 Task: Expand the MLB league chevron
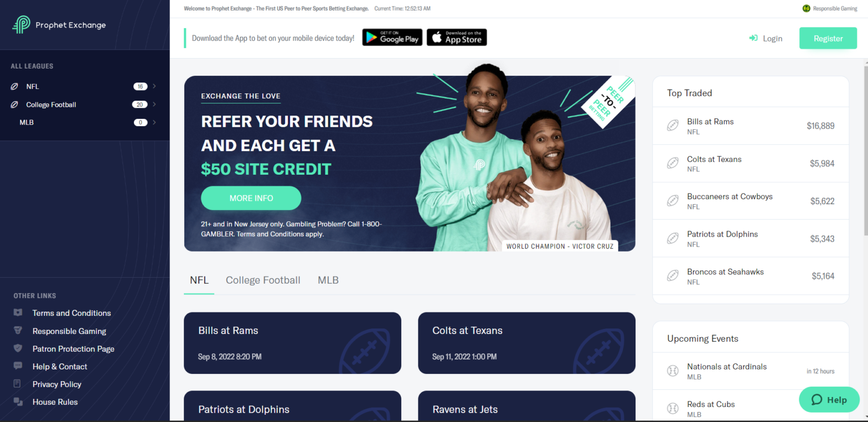click(154, 122)
